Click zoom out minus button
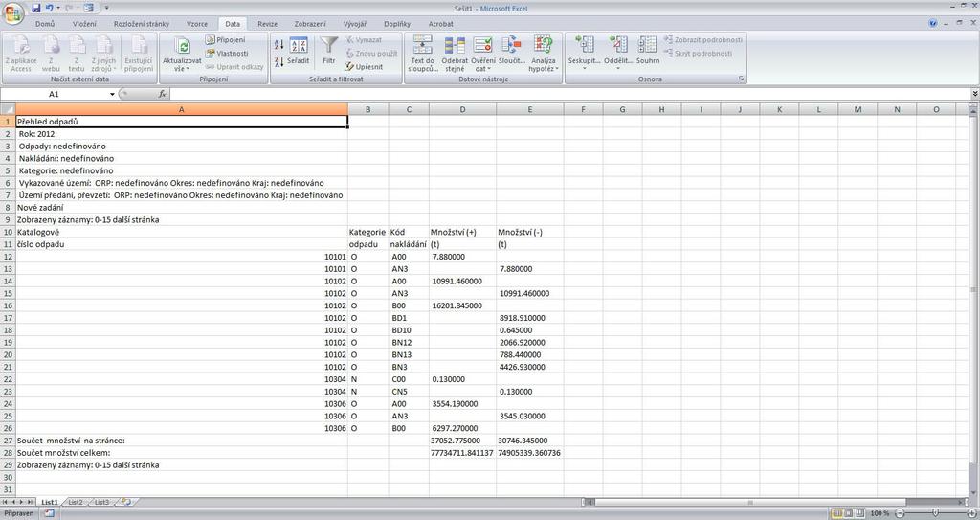 [x=899, y=513]
